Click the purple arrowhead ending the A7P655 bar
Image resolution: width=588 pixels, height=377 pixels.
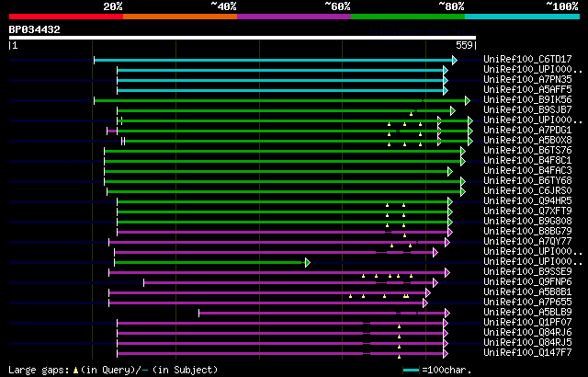tap(424, 303)
